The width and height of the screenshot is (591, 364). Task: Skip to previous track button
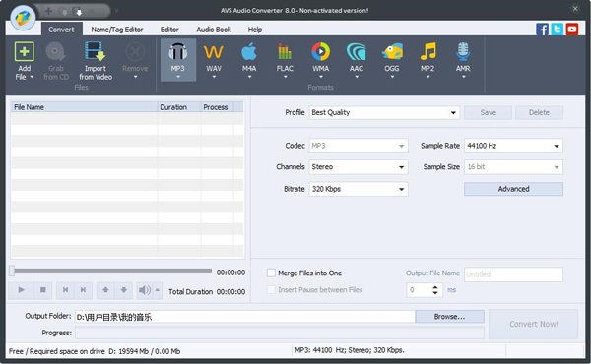tap(65, 290)
